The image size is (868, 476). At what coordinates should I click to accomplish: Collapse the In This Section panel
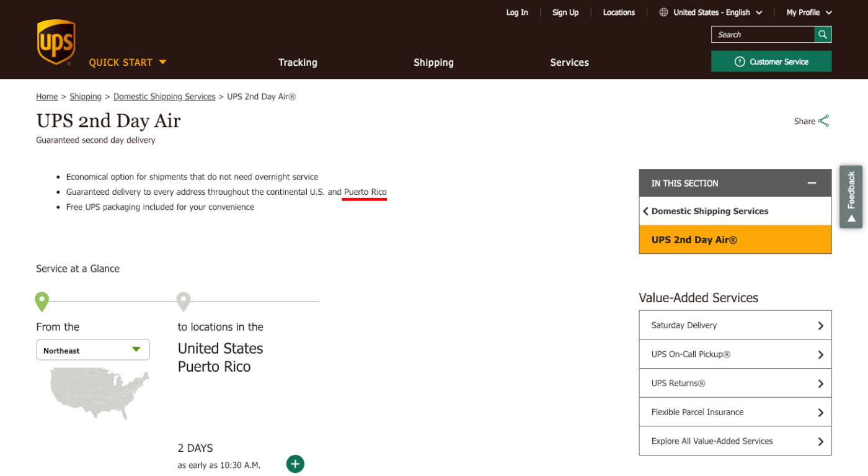coord(812,183)
